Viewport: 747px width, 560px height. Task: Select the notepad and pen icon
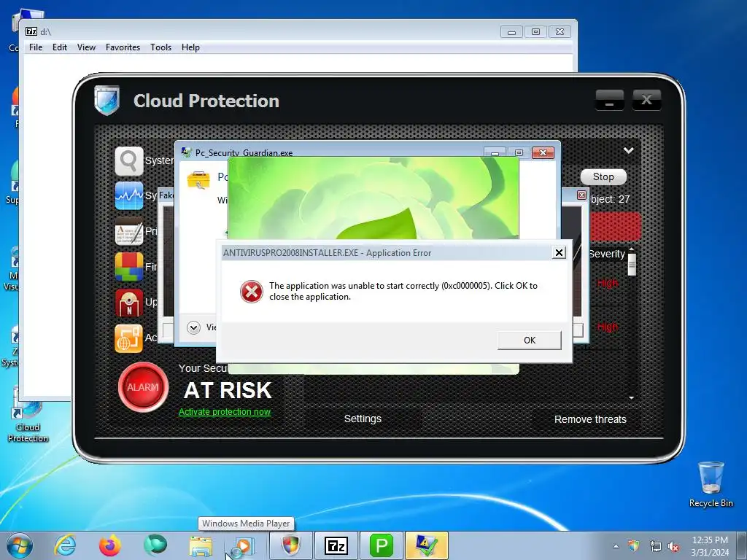point(128,231)
